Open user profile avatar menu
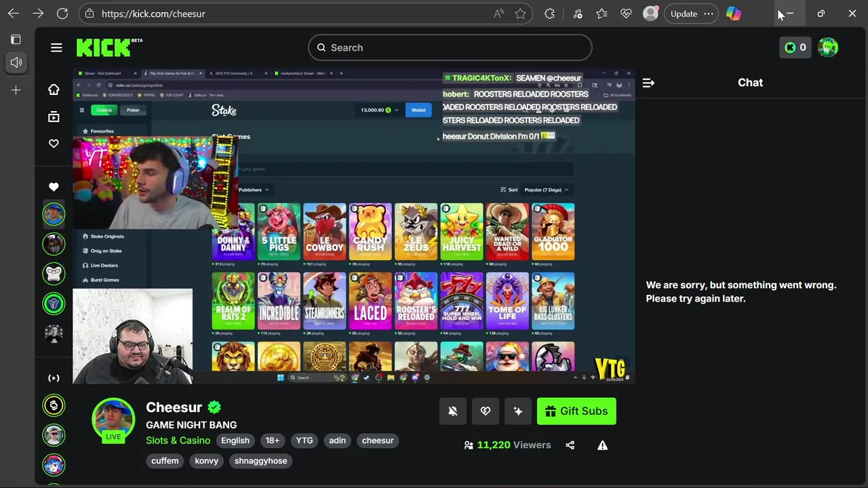 point(827,47)
